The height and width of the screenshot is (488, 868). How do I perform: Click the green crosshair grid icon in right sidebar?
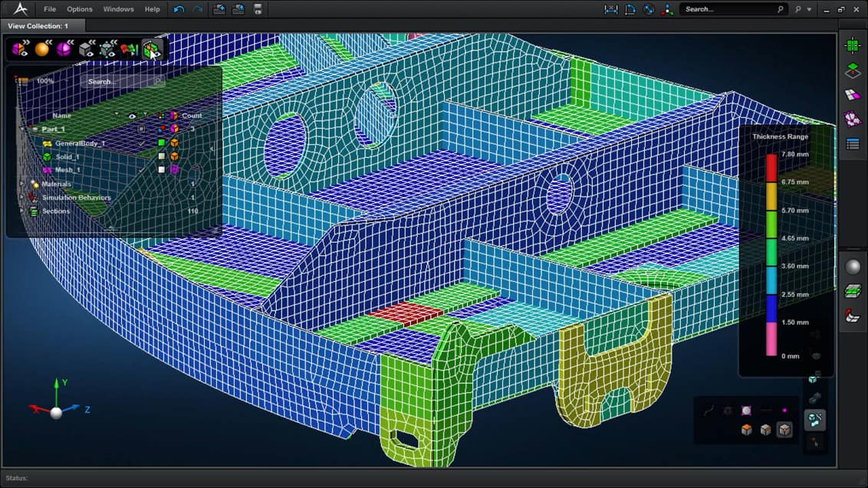point(852,45)
